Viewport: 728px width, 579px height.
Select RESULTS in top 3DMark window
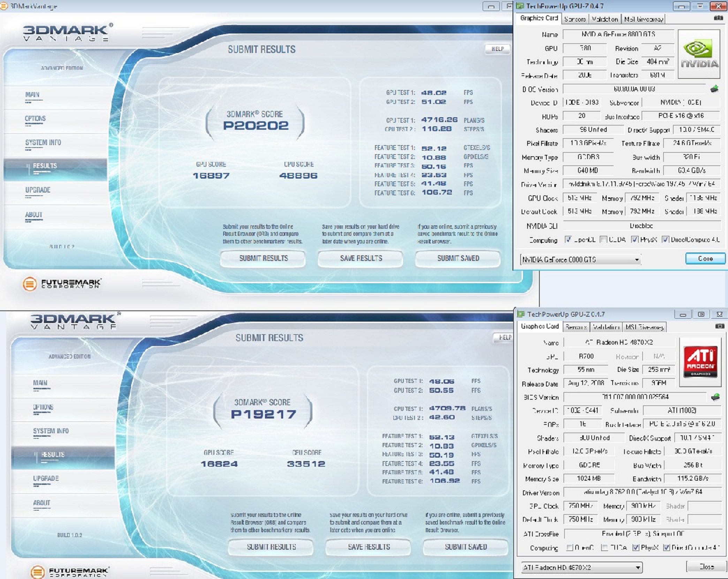[56, 169]
